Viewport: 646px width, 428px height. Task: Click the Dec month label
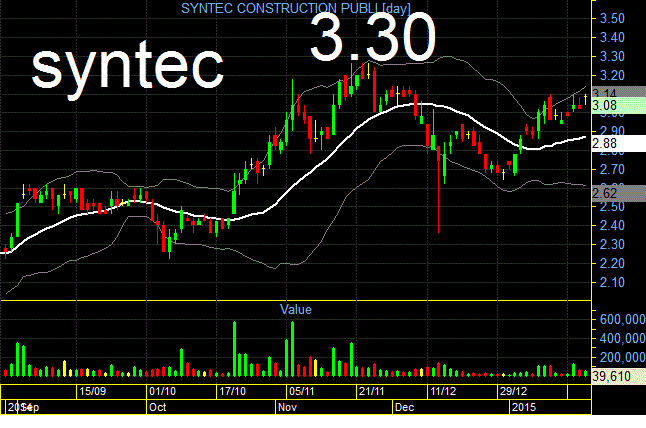click(404, 407)
